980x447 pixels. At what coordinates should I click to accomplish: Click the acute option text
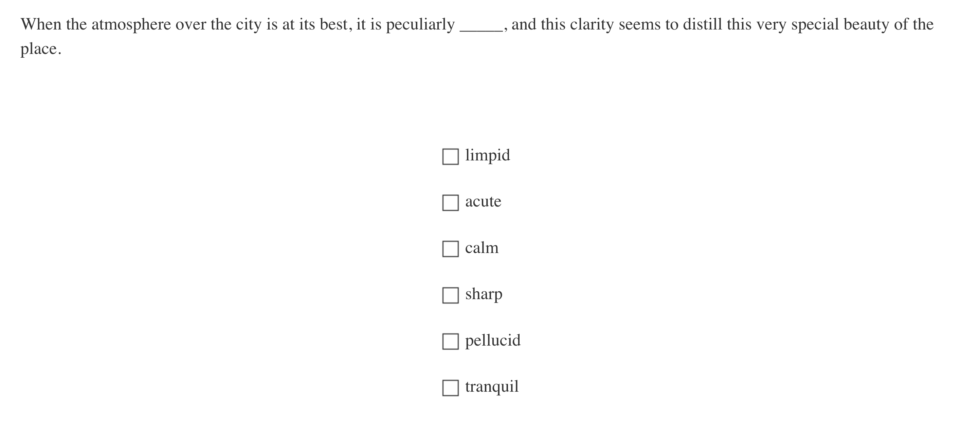point(483,201)
